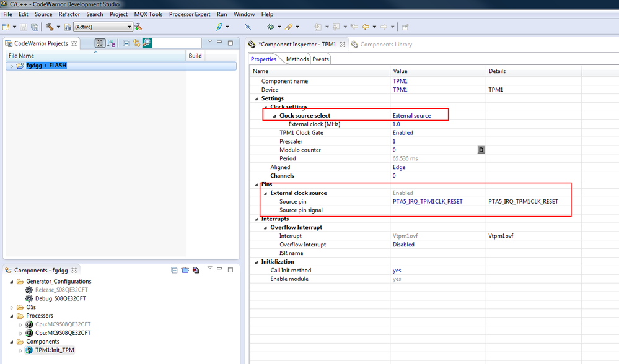Expand the OSs folder
Image resolution: width=619 pixels, height=364 pixels.
point(11,307)
